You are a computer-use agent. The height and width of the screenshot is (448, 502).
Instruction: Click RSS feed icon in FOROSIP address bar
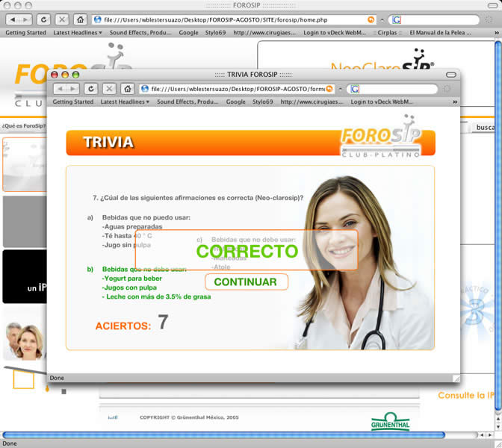tap(371, 20)
